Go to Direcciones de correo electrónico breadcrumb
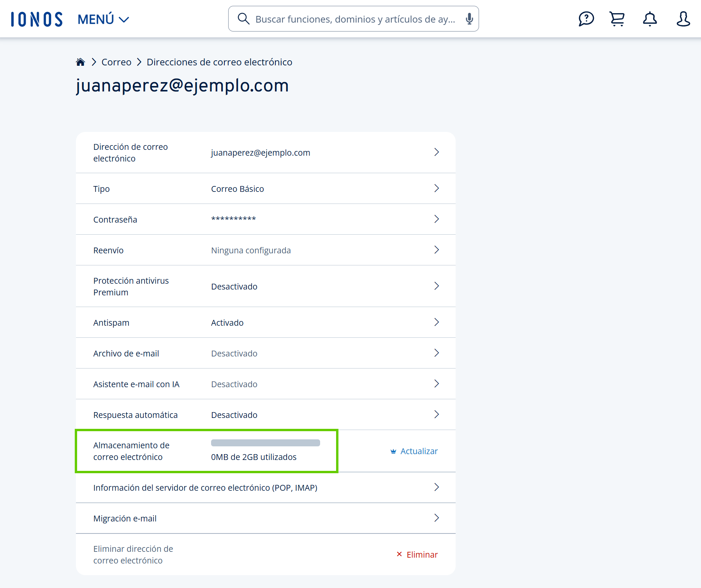The image size is (701, 588). tap(219, 62)
